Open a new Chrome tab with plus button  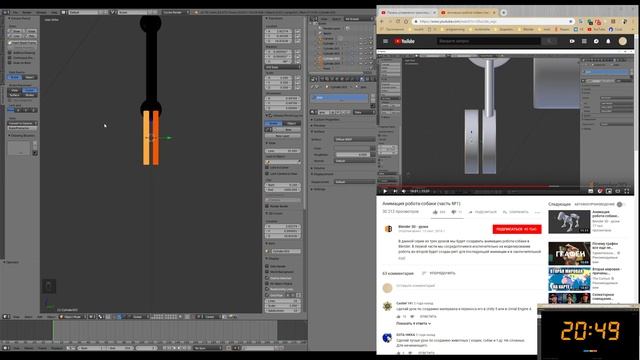504,13
